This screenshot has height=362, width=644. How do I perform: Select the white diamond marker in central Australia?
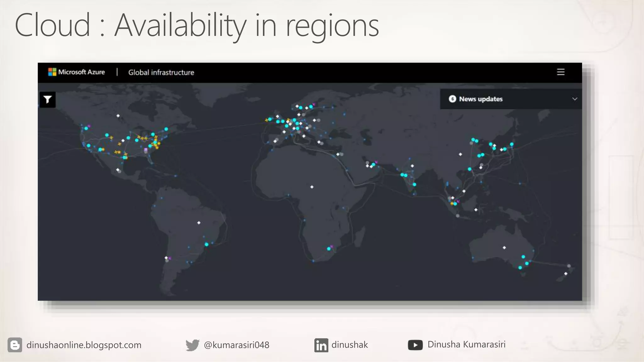(504, 248)
